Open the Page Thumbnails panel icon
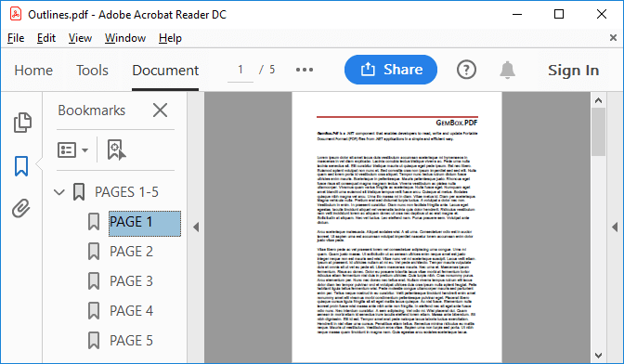The width and height of the screenshot is (624, 364). 22,123
